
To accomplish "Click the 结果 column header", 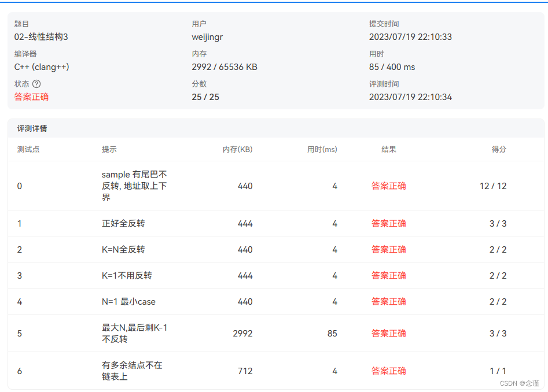I will click(390, 149).
